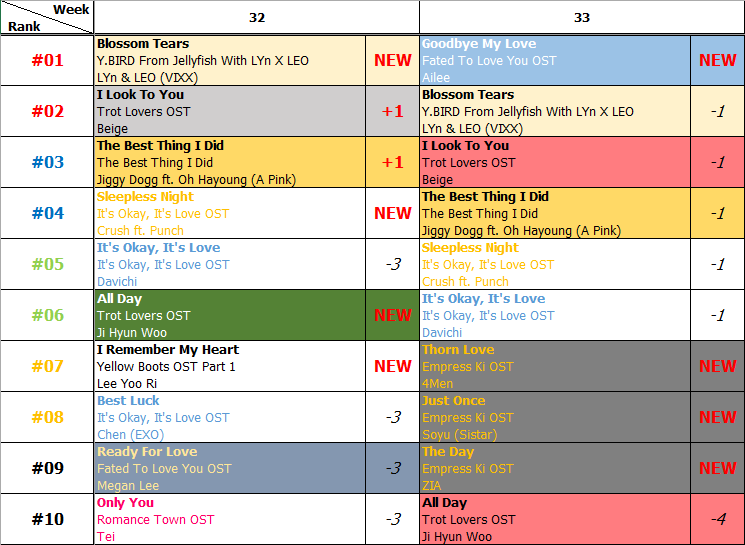Click rank cell #04
Image resolution: width=745 pixels, height=545 pixels.
pyautogui.click(x=47, y=213)
